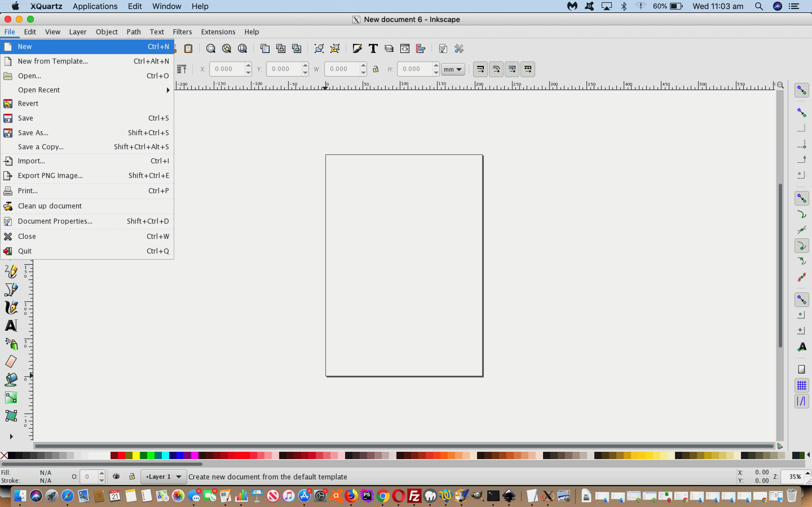The height and width of the screenshot is (507, 812).
Task: Select the Spray tool
Action: (11, 344)
